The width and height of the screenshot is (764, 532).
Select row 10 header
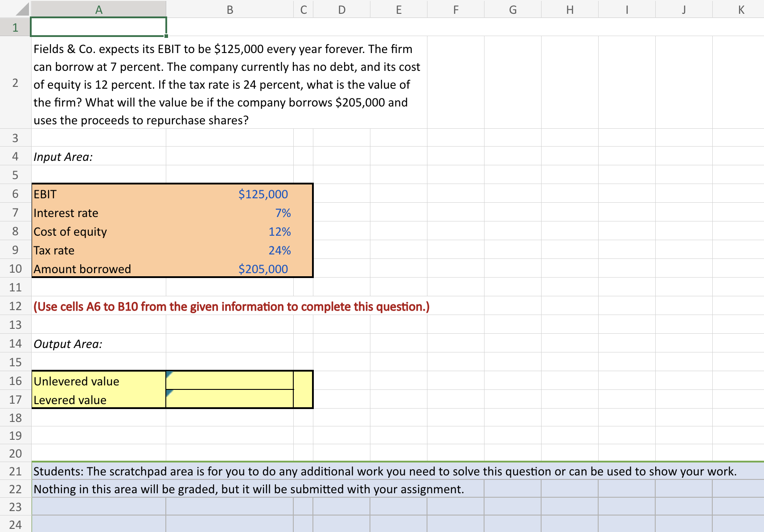click(15, 269)
